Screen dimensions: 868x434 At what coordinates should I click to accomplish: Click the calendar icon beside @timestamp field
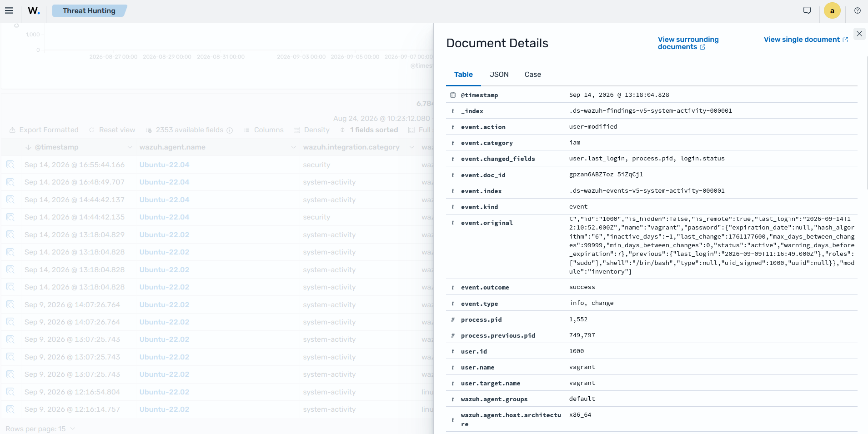pos(453,95)
